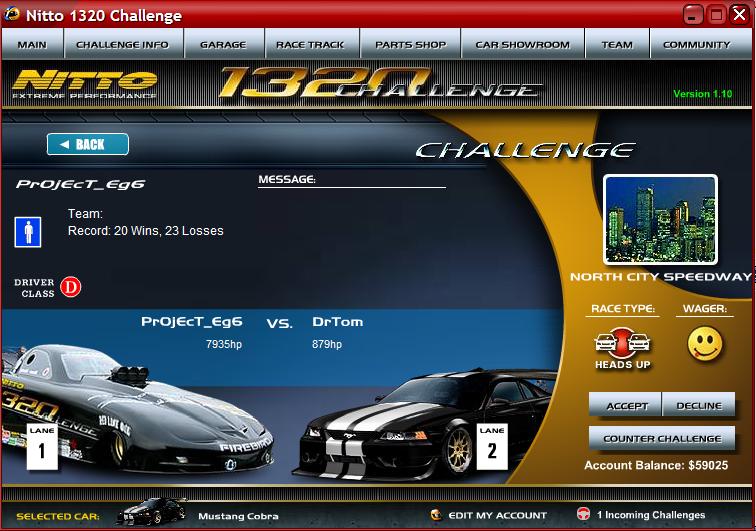756x531 pixels.
Task: Visit the CAR SHOWROOM tab
Action: point(523,44)
